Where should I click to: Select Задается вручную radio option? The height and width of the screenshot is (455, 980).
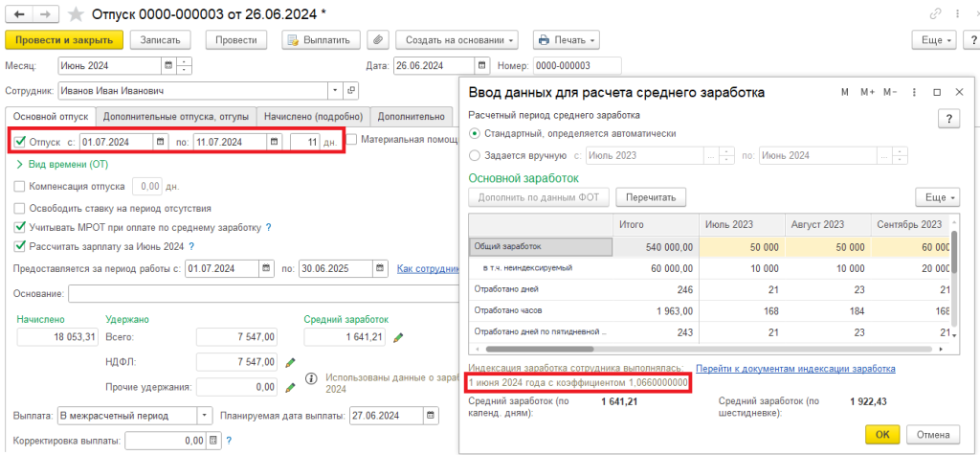[x=476, y=155]
